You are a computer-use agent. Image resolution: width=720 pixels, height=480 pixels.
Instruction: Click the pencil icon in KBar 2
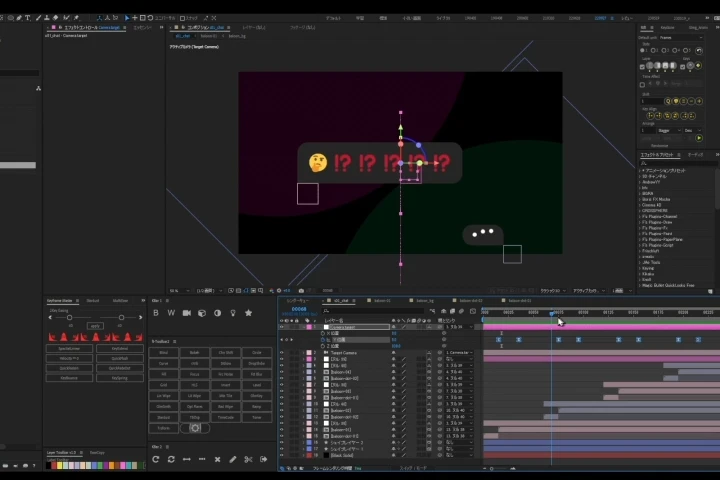233,459
